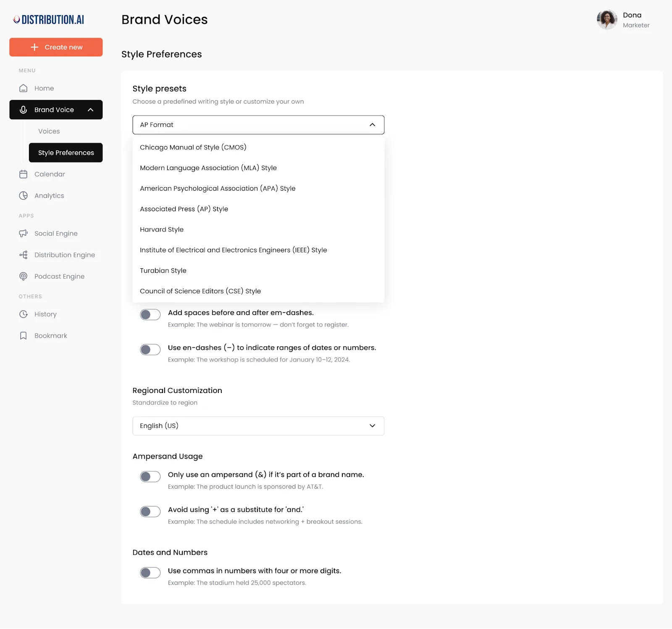672x629 pixels.
Task: Open Podcast Engine via its icon
Action: [24, 276]
